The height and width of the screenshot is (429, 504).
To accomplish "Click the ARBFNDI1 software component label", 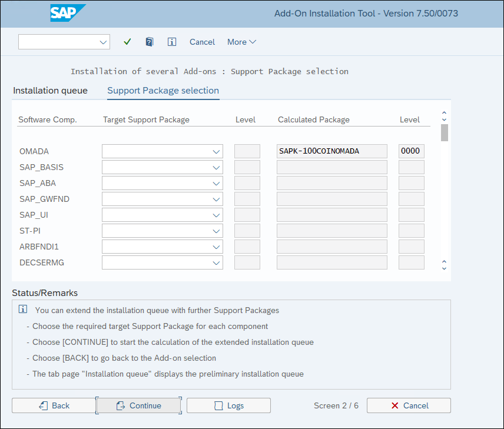I will 39,247.
